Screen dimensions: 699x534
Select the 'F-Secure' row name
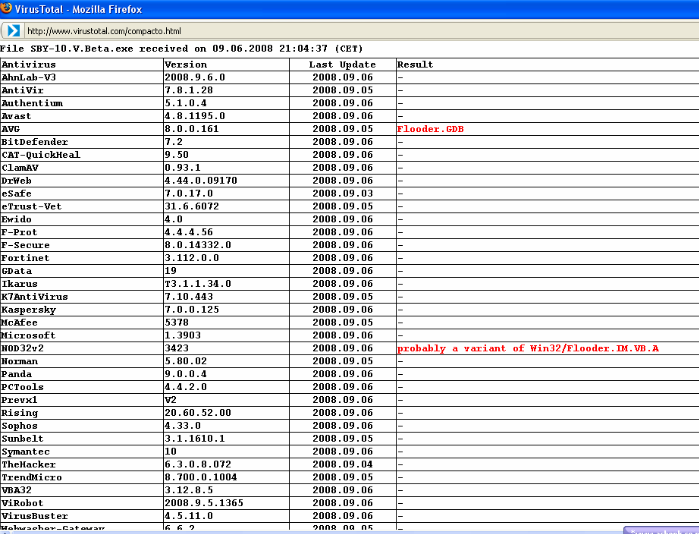[x=25, y=245]
